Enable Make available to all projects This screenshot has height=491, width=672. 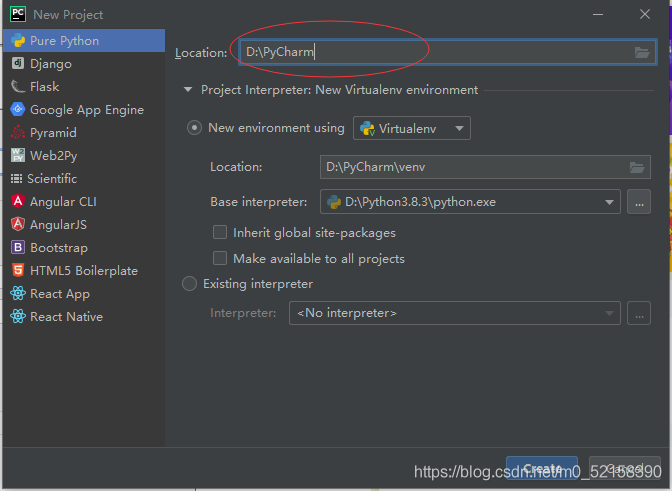coord(220,258)
